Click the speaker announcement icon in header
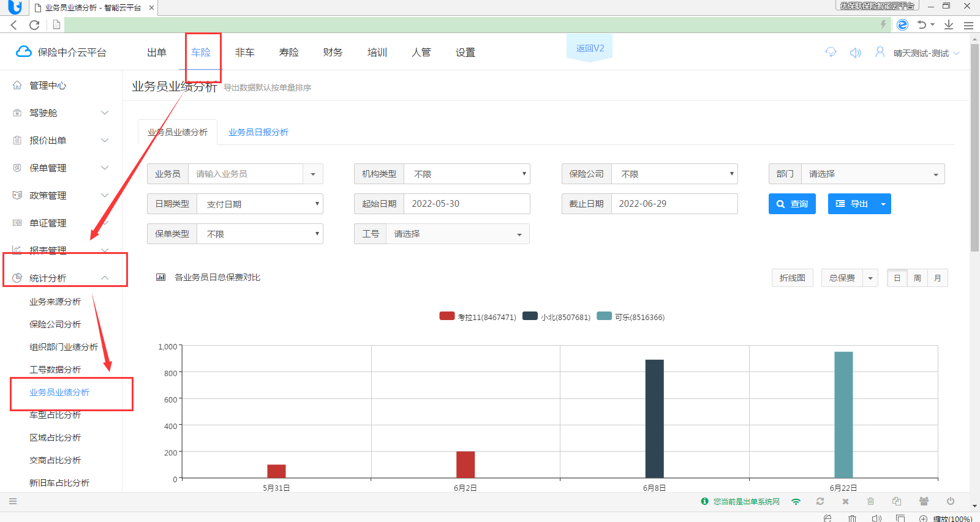The image size is (980, 522). (856, 53)
